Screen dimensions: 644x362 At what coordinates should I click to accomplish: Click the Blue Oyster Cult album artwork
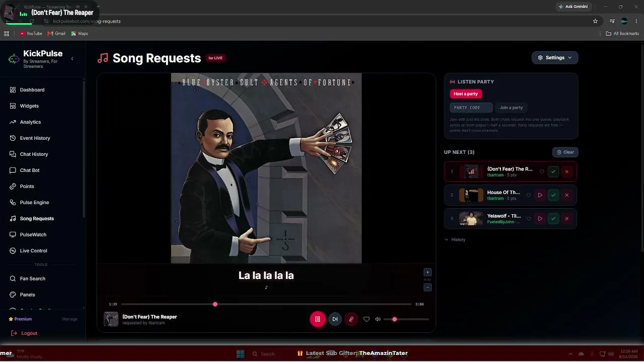point(266,168)
